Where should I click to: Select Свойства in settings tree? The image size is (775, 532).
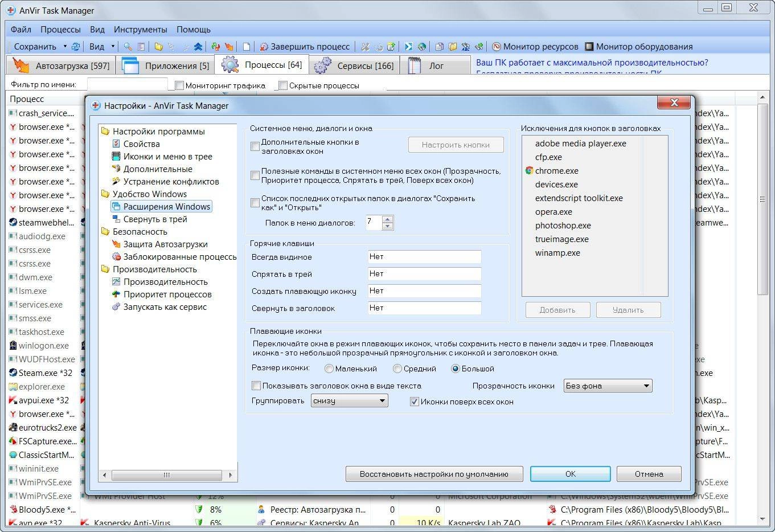click(141, 144)
